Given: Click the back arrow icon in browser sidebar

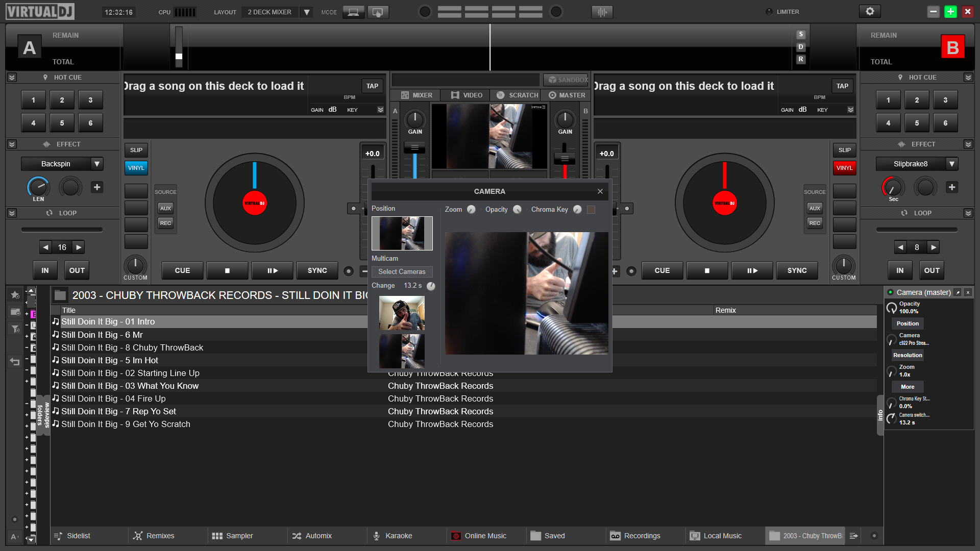Looking at the screenshot, I should tap(15, 362).
